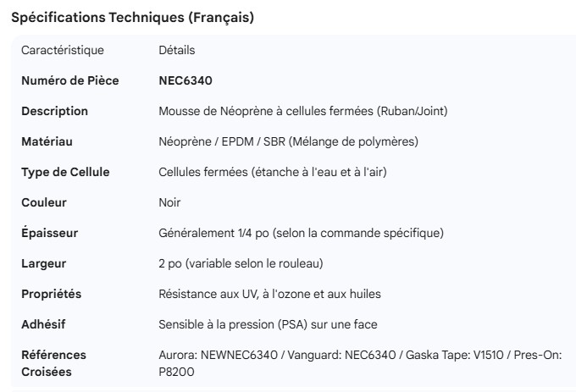This screenshot has width=576, height=392.
Task: Select the Type de Cellule label
Action: (65, 172)
